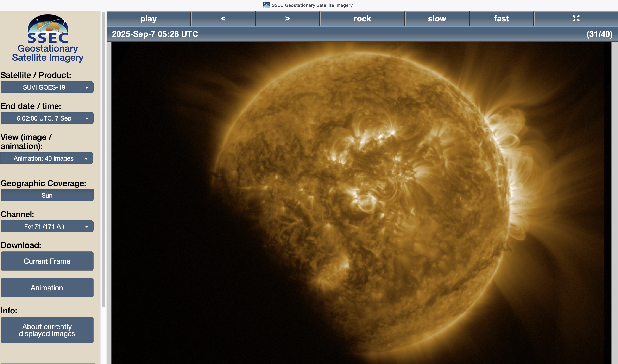Open the Fe171 channel dropdown
Screen dimensions: 618x364
47,226
